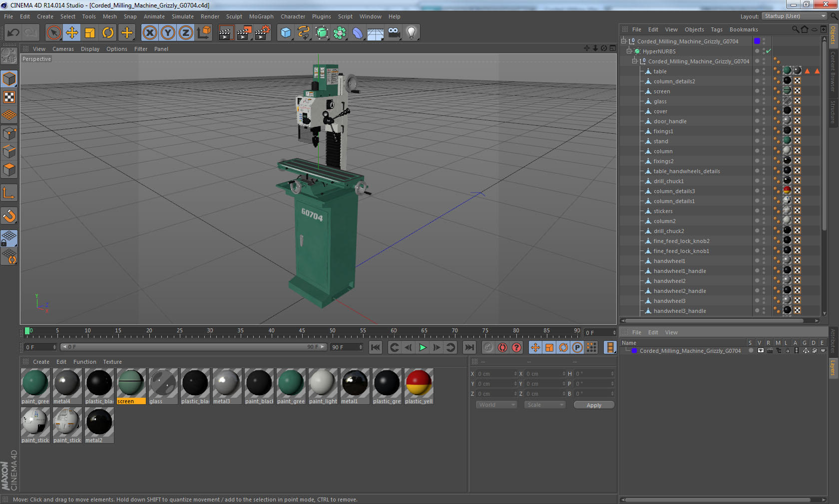
Task: Open the Layer Manager Edit menu
Action: click(653, 332)
